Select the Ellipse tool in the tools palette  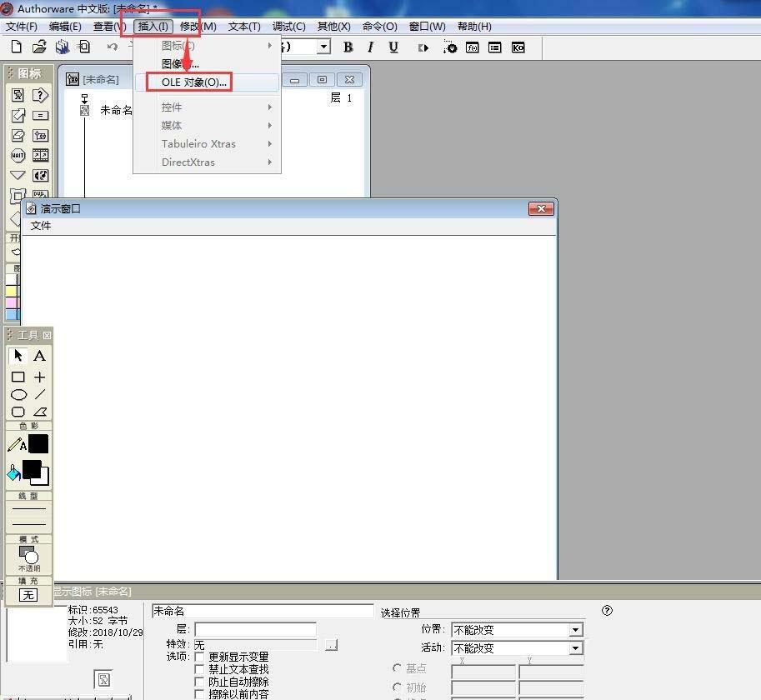pos(18,394)
